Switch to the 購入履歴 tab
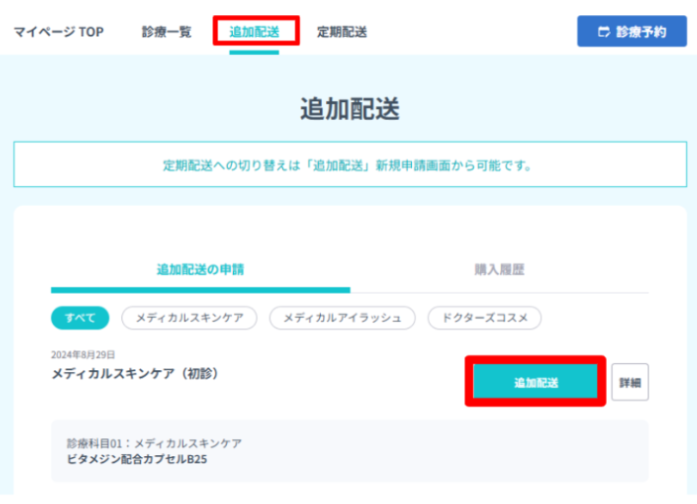Viewport: 697px width, 504px height. click(x=499, y=269)
